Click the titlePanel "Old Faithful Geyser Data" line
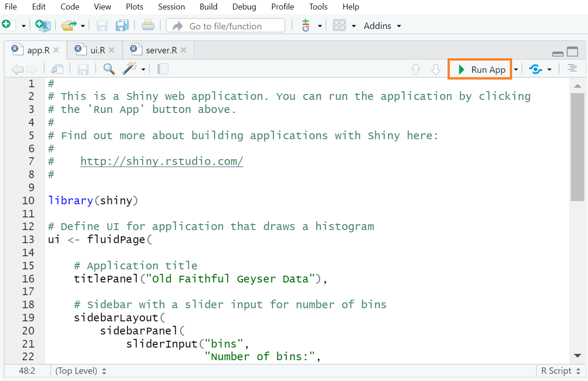 (x=201, y=278)
